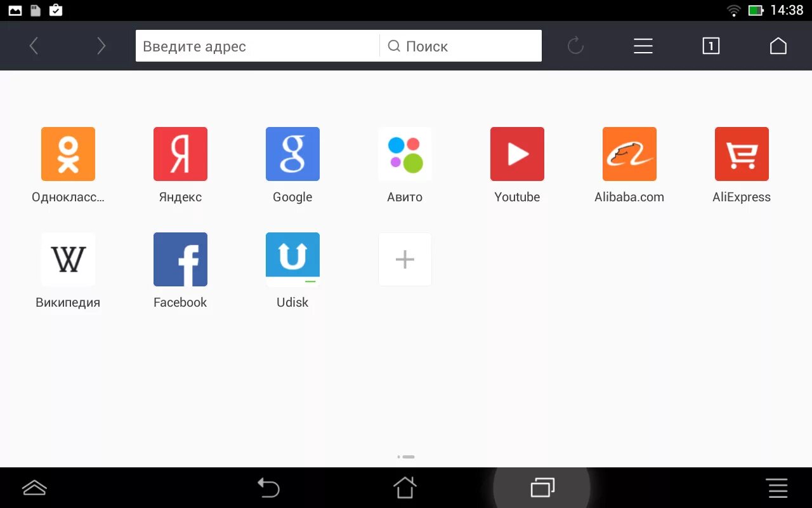This screenshot has width=812, height=508.
Task: Go back with the browser back arrow
Action: (34, 46)
